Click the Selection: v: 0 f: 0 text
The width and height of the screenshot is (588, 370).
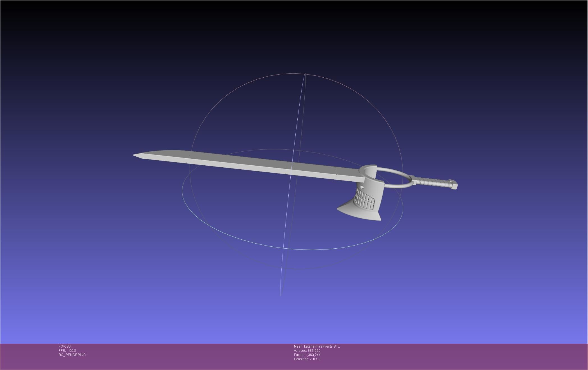pyautogui.click(x=307, y=359)
